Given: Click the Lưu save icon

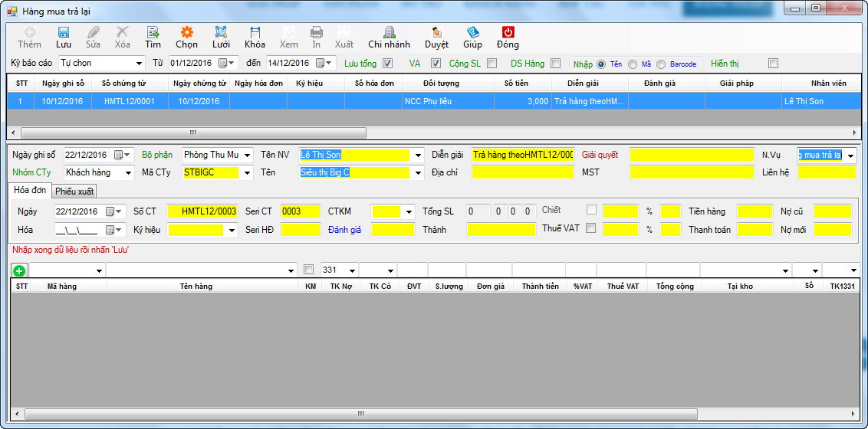Looking at the screenshot, I should tap(64, 32).
